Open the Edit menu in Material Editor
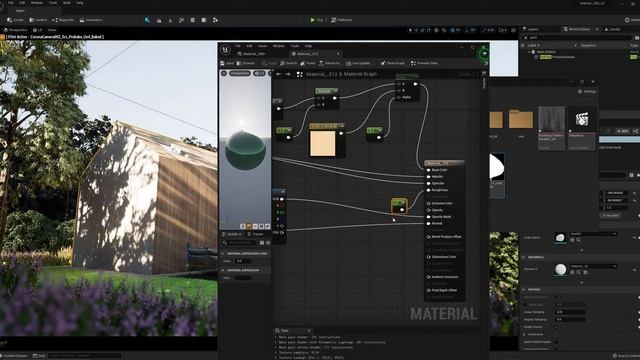 [x=249, y=46]
